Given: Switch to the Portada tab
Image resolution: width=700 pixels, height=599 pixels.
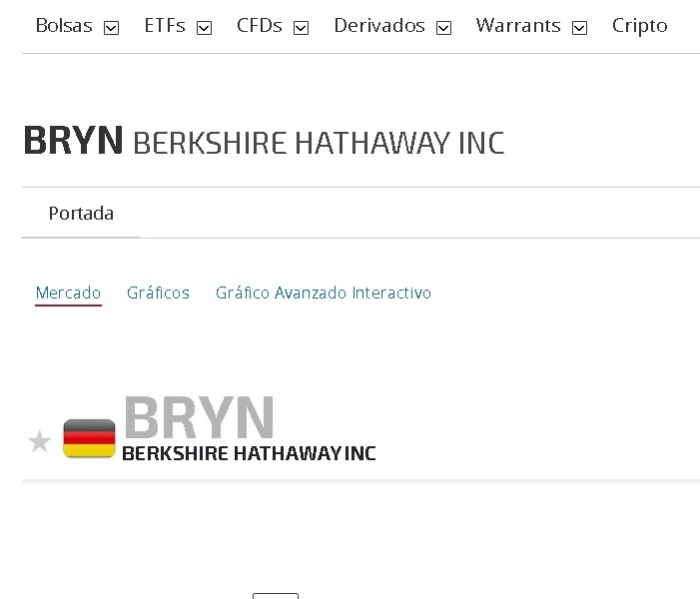Looking at the screenshot, I should (81, 214).
